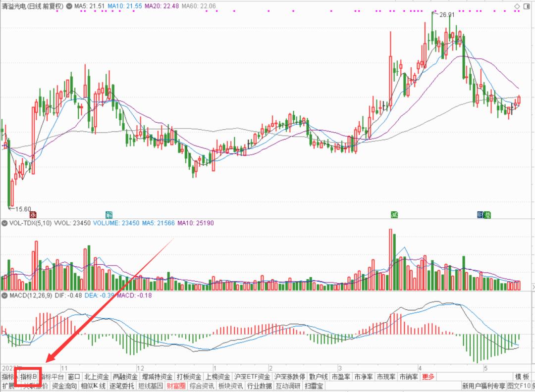
Task: Click the 新用户福利专享 link
Action: pyautogui.click(x=483, y=386)
